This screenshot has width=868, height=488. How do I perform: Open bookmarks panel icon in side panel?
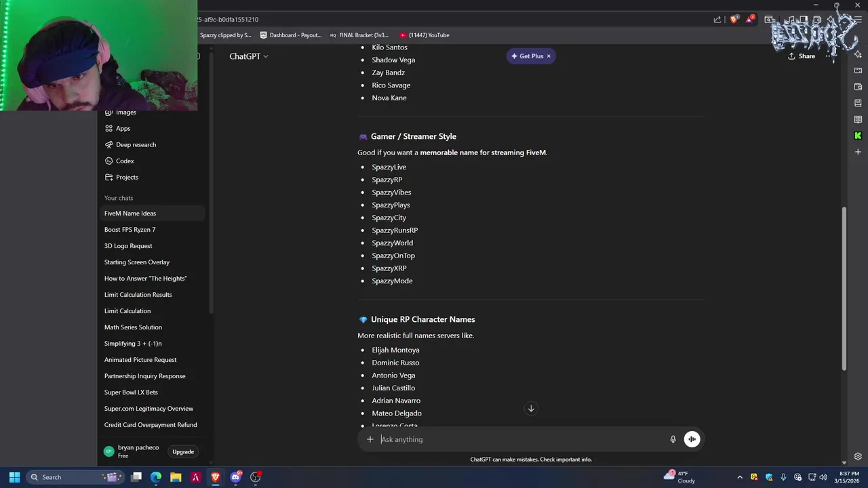pos(858,103)
